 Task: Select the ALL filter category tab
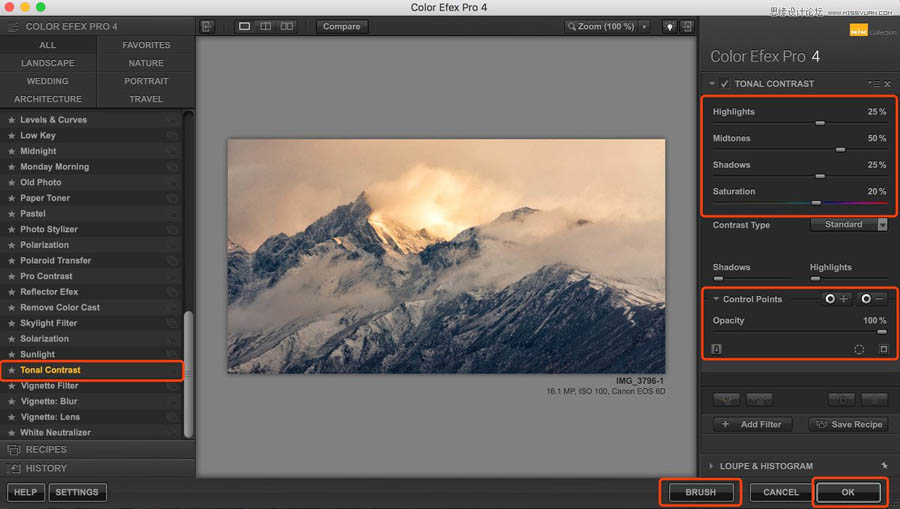pyautogui.click(x=48, y=45)
